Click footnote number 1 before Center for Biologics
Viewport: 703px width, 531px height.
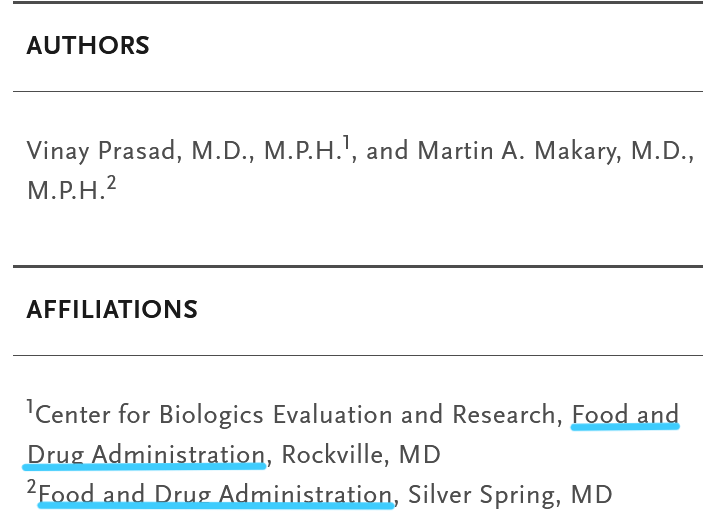[30, 407]
